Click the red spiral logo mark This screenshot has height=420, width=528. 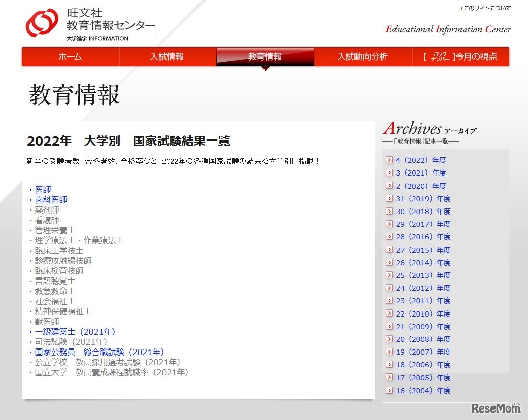pos(43,23)
